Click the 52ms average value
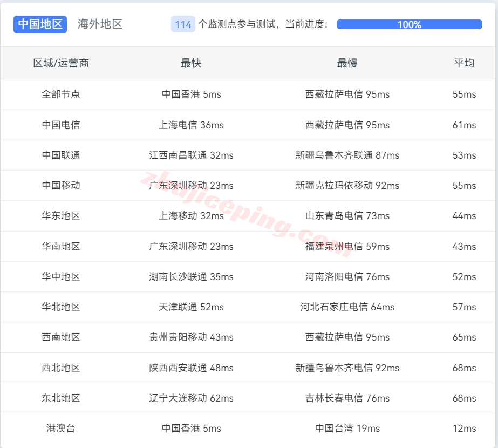 coord(464,277)
